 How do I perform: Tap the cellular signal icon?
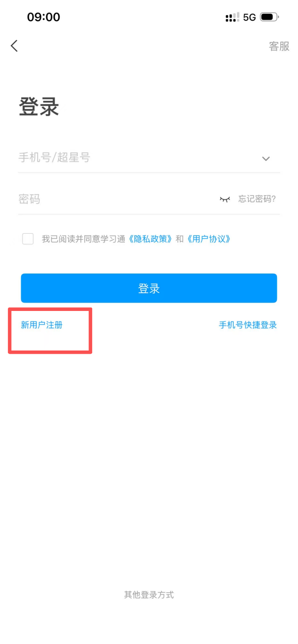pyautogui.click(x=232, y=17)
